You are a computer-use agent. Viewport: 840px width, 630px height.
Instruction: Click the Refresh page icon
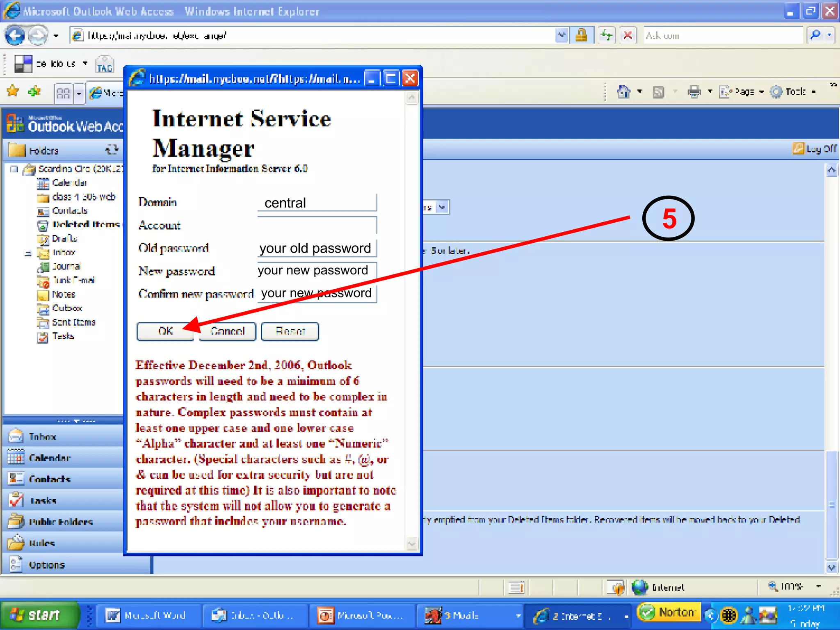(606, 36)
